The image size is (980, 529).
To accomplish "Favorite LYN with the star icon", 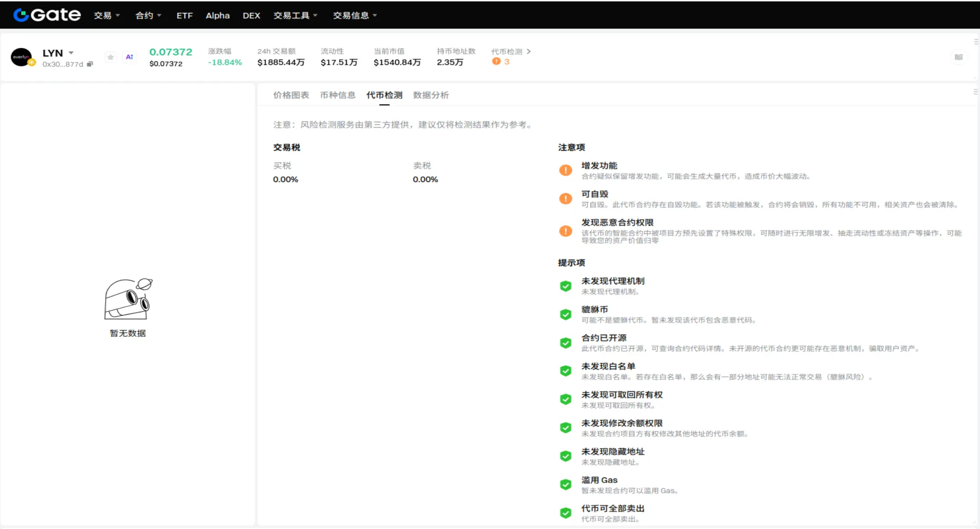I will (x=110, y=57).
